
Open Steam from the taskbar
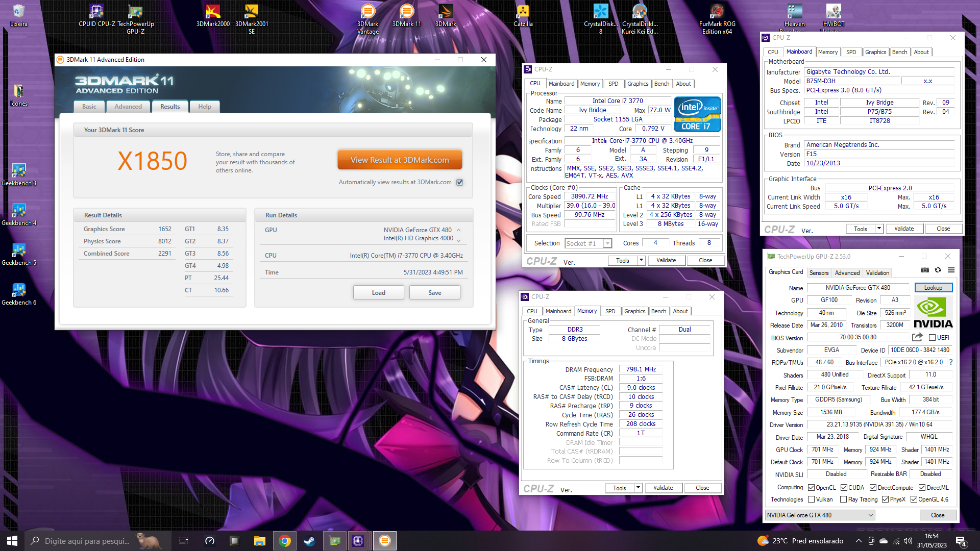click(309, 541)
